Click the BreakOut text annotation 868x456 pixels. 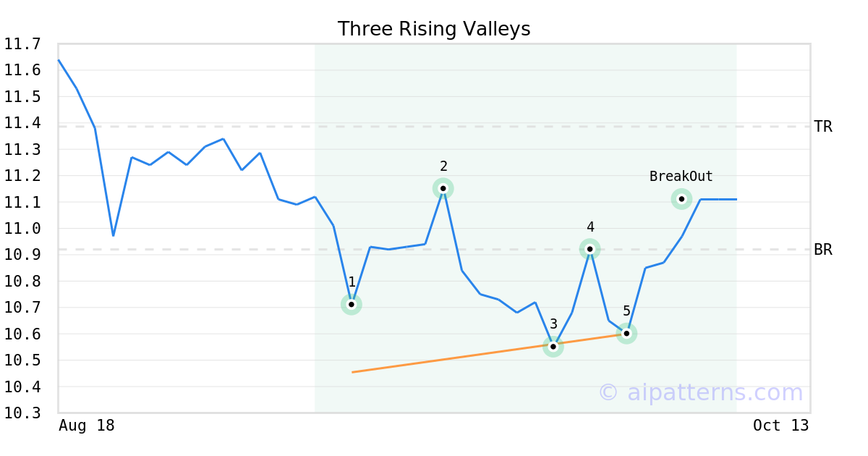pyautogui.click(x=681, y=176)
